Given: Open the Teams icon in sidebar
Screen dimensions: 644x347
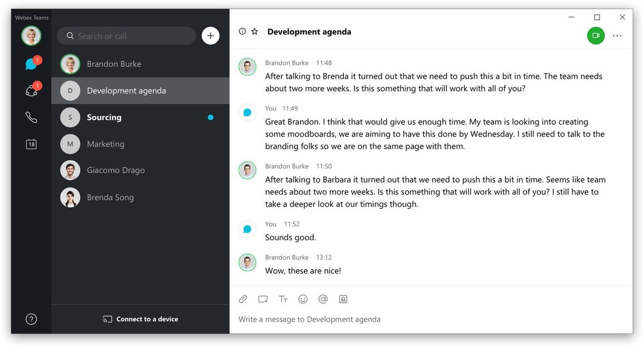Looking at the screenshot, I should (x=31, y=91).
